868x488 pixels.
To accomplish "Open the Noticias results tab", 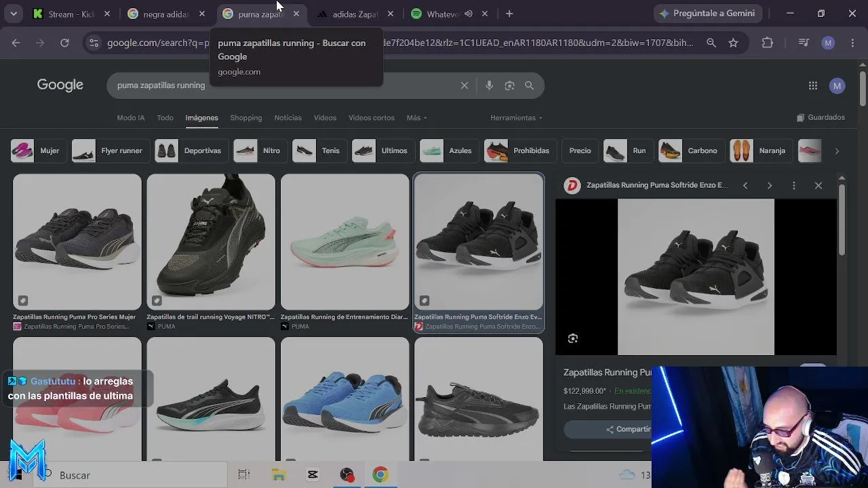I will pyautogui.click(x=288, y=118).
